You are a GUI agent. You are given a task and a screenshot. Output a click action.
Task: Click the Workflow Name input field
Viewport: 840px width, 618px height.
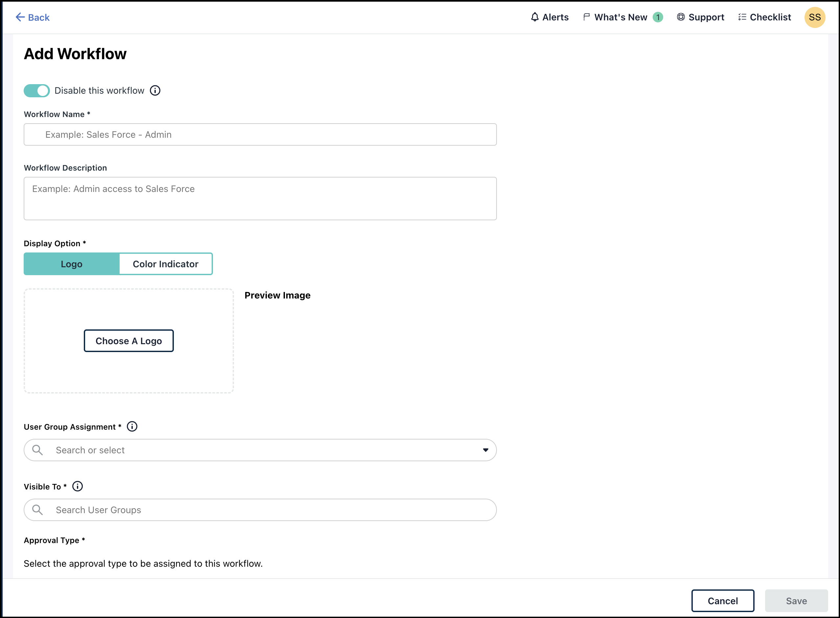pos(260,134)
